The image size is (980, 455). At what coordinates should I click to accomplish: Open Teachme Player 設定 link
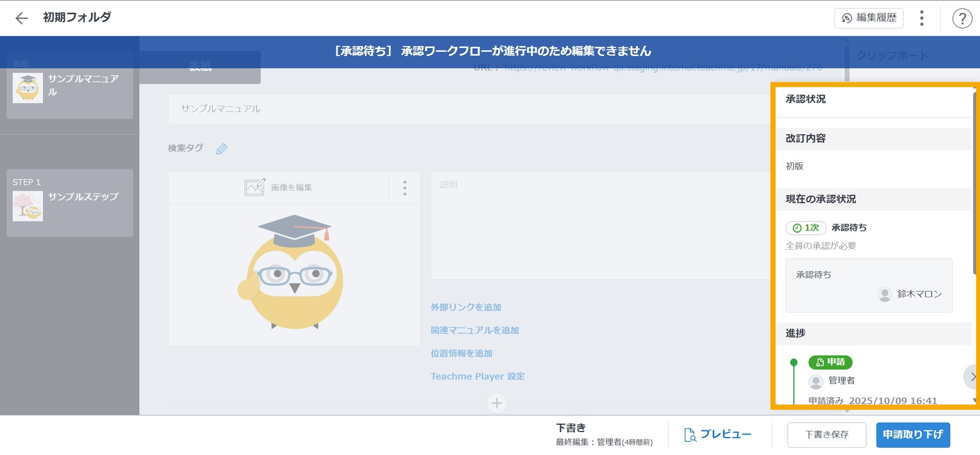click(x=477, y=376)
